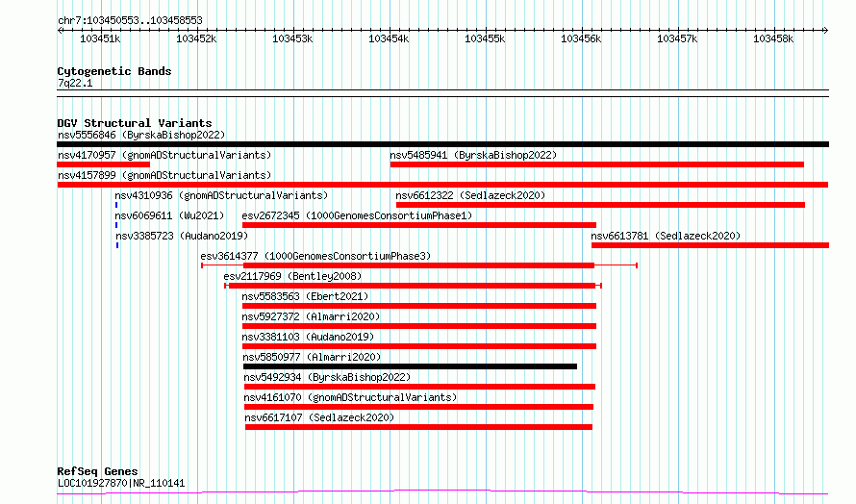Screen dimensions: 856x504
Task: Click the red nsv6612322 variant bar
Action: (x=600, y=205)
